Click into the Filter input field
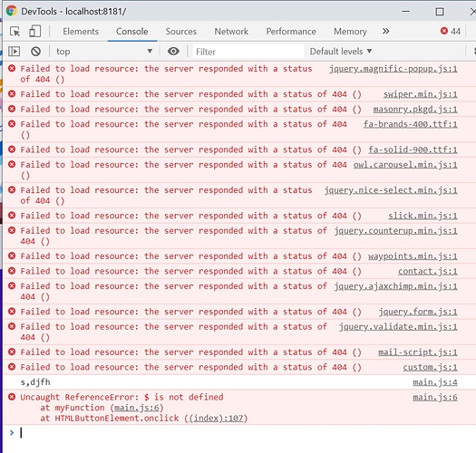 [248, 52]
